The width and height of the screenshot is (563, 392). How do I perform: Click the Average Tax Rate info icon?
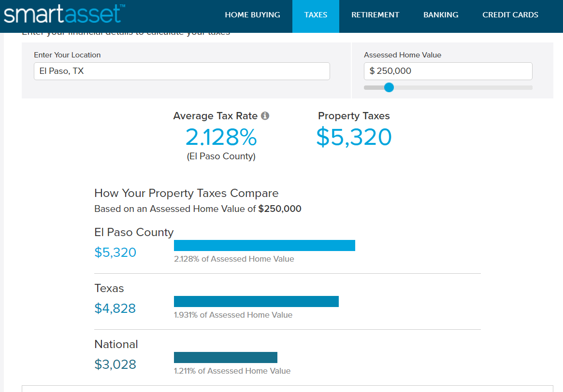(265, 116)
